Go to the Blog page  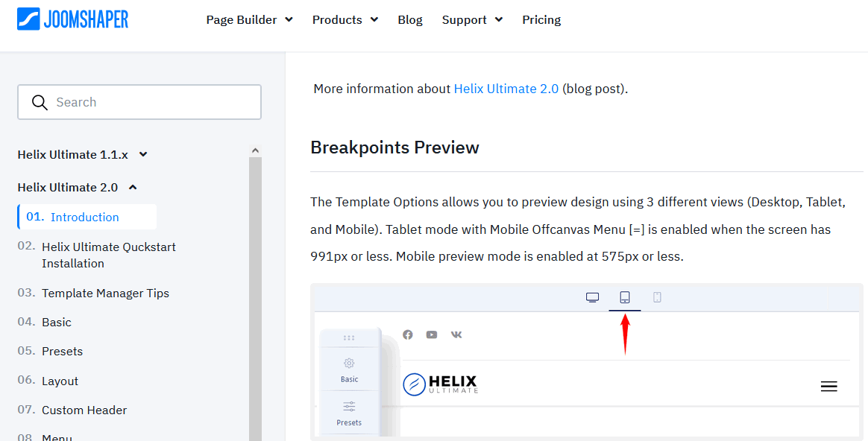410,20
